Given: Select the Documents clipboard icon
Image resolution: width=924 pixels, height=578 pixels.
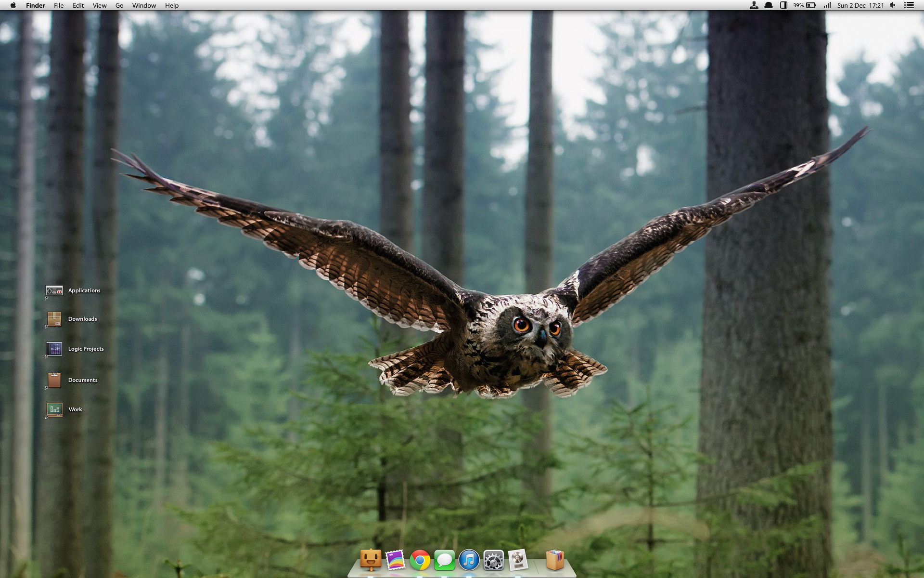Looking at the screenshot, I should click(54, 380).
